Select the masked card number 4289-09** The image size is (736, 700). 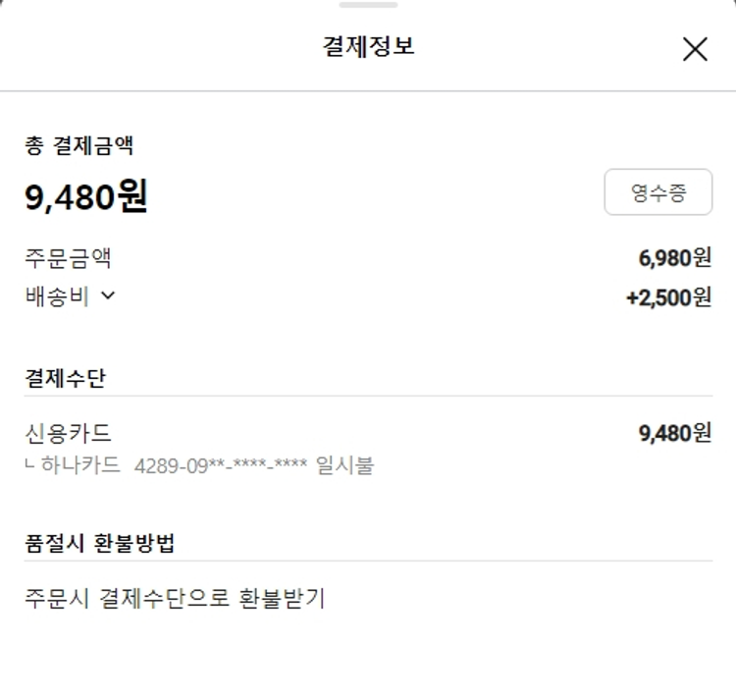[x=221, y=465]
